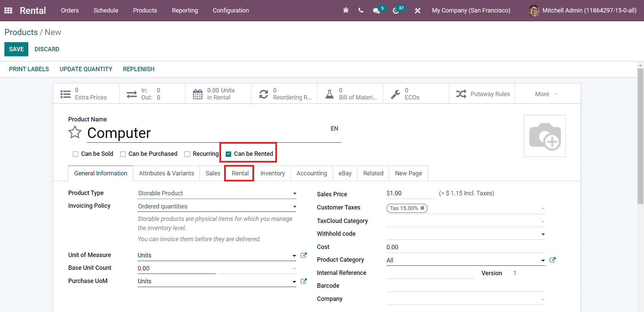Check the Can be Purchased option

123,154
